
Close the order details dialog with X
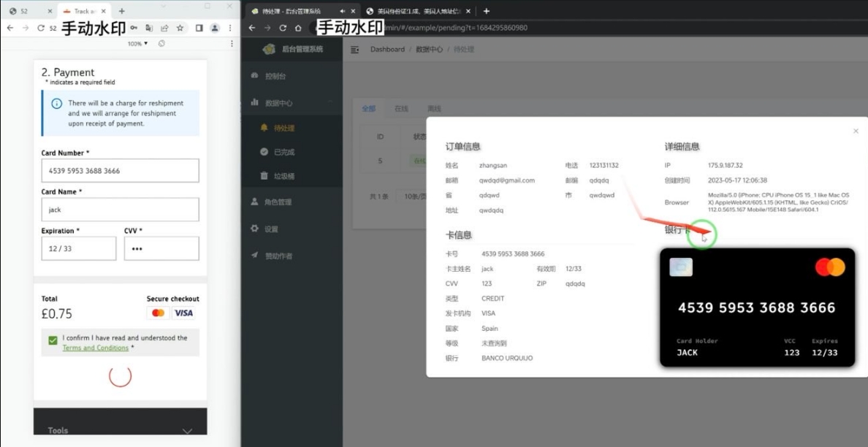pyautogui.click(x=856, y=131)
